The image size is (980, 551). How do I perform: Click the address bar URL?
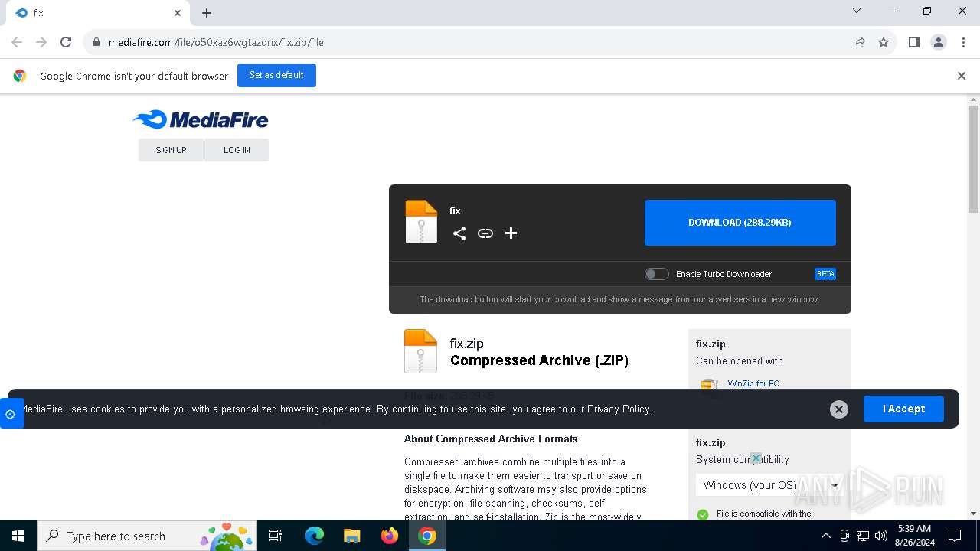click(216, 42)
